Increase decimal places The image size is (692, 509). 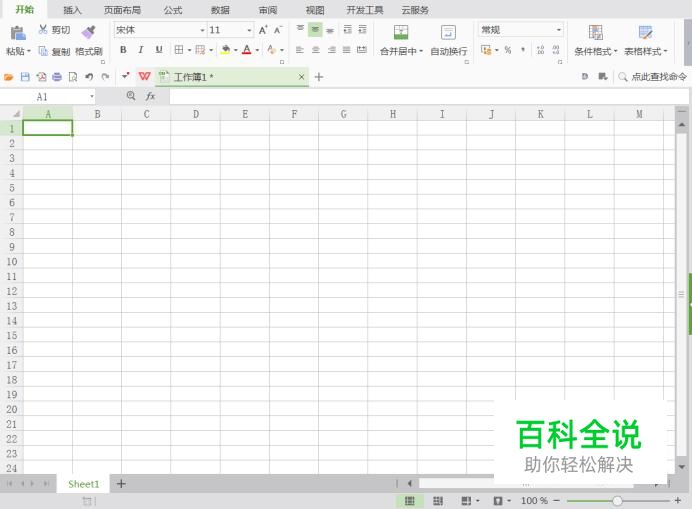click(x=541, y=50)
